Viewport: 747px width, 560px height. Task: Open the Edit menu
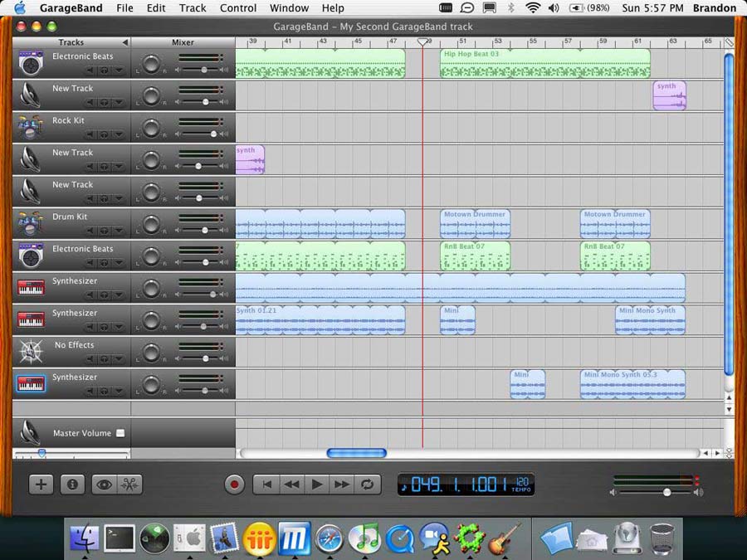tap(156, 8)
